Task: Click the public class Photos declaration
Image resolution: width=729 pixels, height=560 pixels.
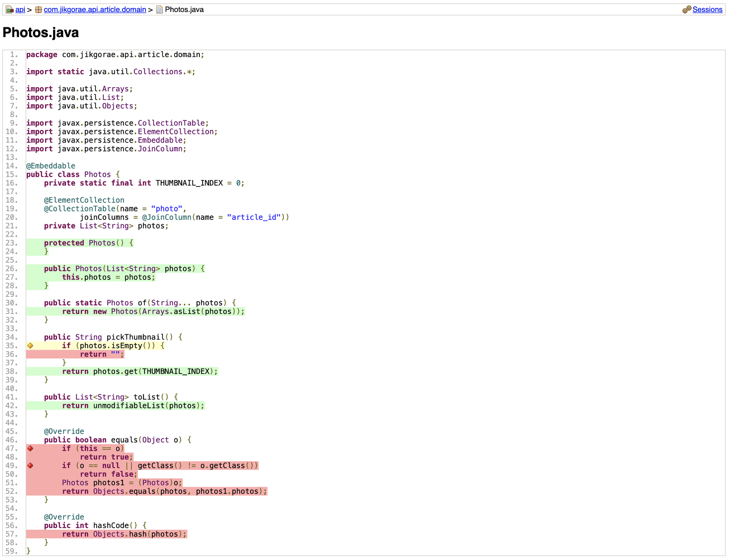Action: pos(73,174)
